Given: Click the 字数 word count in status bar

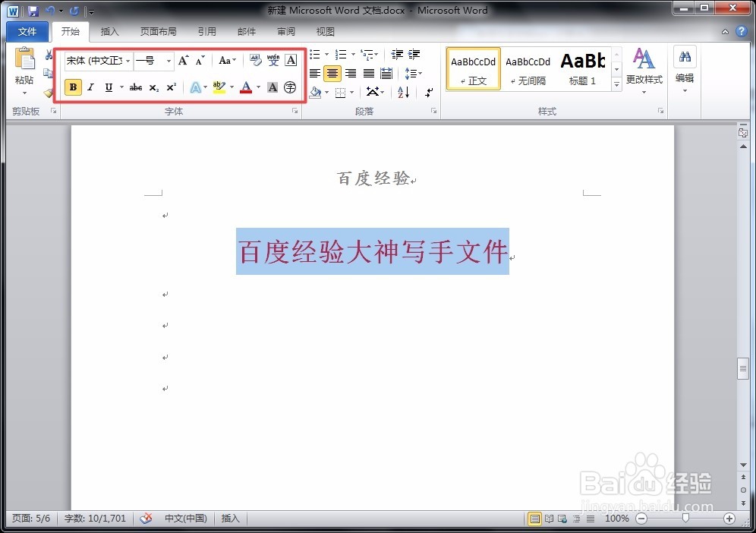Looking at the screenshot, I should tap(95, 518).
